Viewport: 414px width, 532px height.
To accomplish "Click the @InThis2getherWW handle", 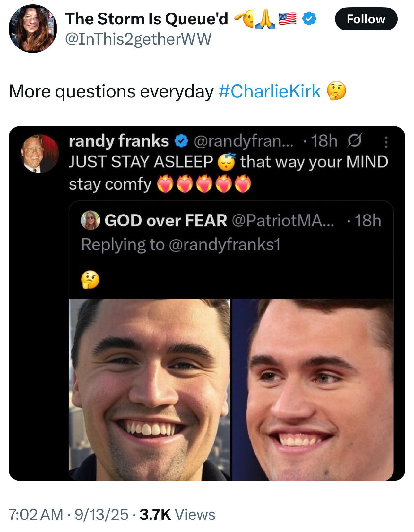I will pos(138,39).
